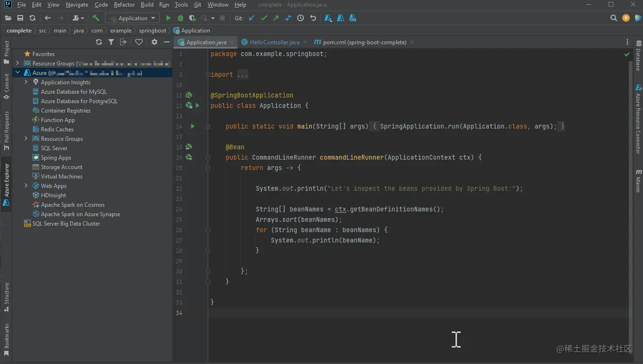The width and height of the screenshot is (643, 364).
Task: Open the Maven side panel
Action: pyautogui.click(x=638, y=180)
